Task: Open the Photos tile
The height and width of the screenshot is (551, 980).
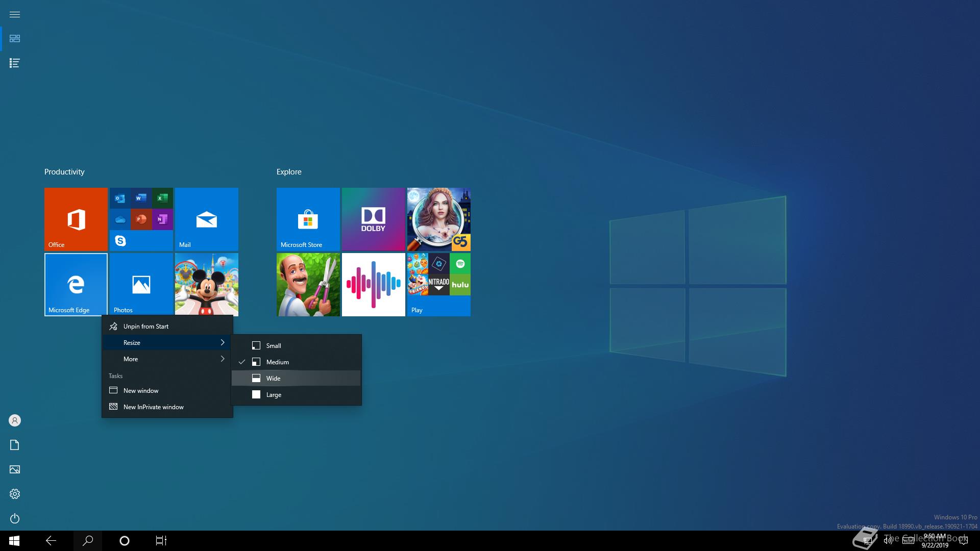Action: click(141, 285)
